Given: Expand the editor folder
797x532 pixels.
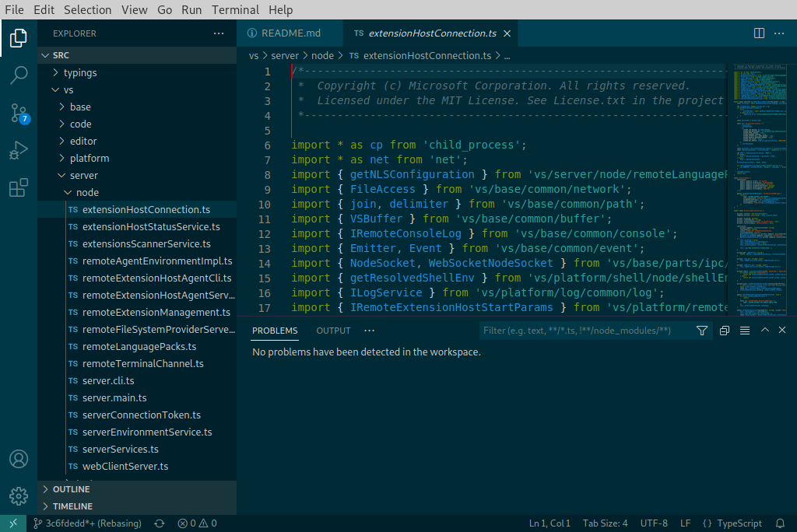Looking at the screenshot, I should pyautogui.click(x=137, y=142).
